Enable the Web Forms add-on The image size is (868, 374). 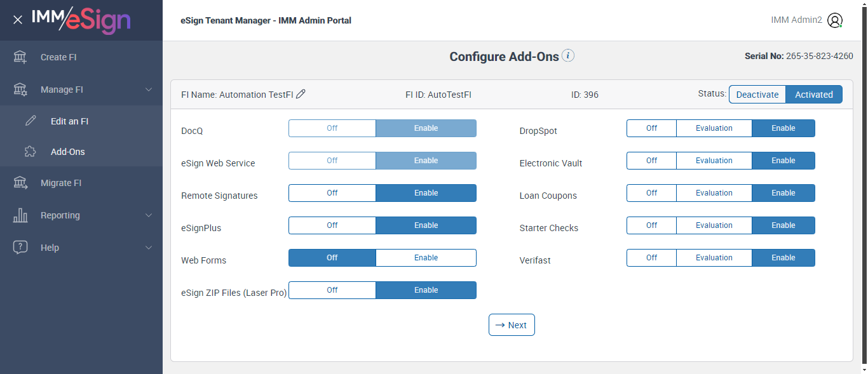coord(426,258)
